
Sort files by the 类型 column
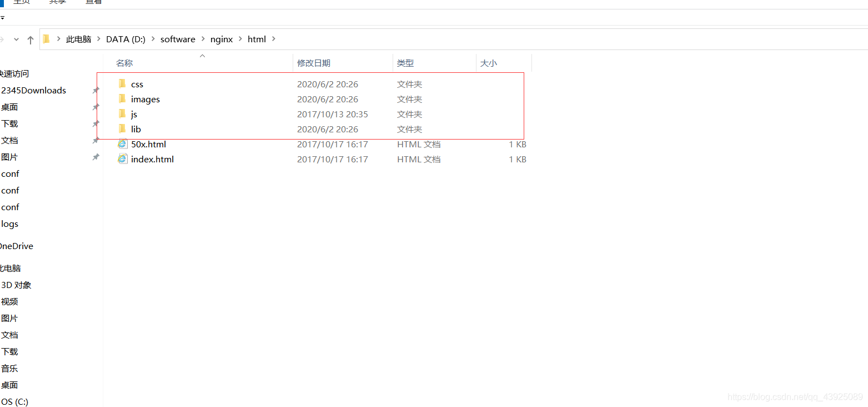[x=405, y=63]
